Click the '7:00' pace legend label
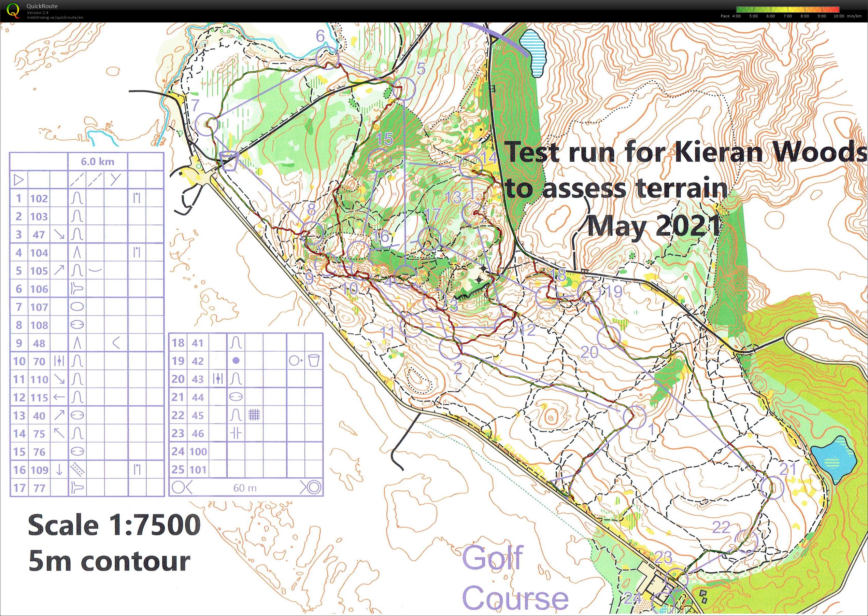This screenshot has height=616, width=868. coord(787,16)
